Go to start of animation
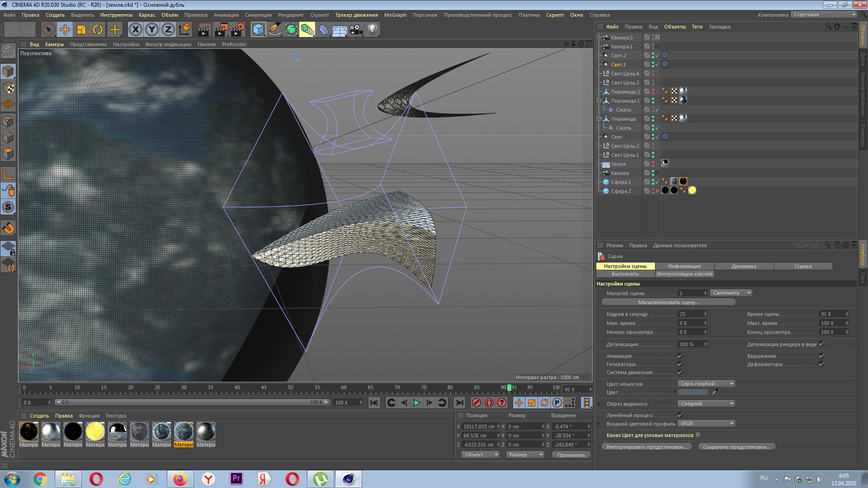Image resolution: width=868 pixels, height=488 pixels. pyautogui.click(x=374, y=403)
